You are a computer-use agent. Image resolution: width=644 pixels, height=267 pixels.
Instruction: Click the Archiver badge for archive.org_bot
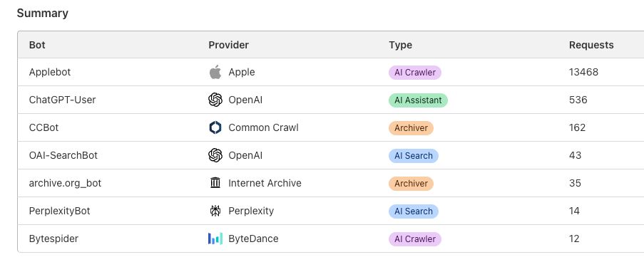[x=411, y=184]
